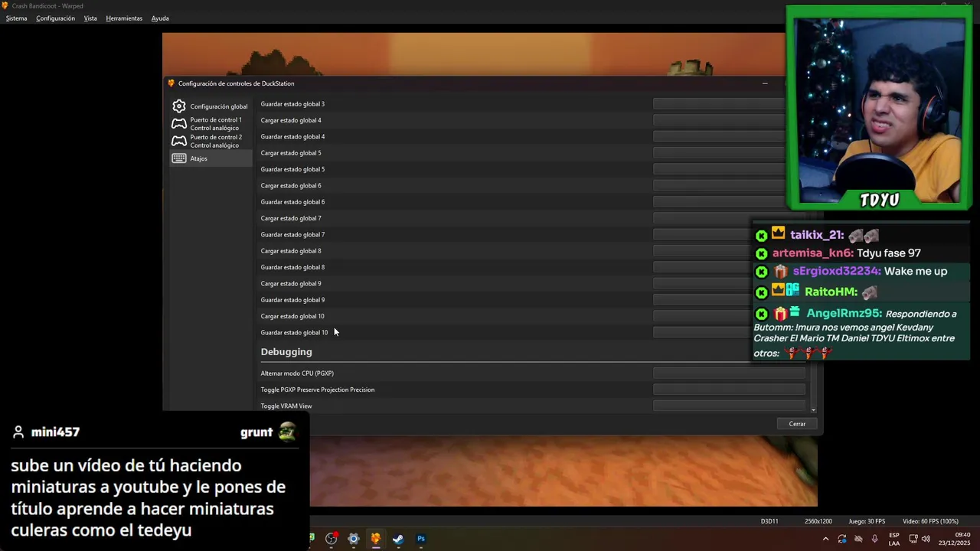Click binding field for Guardar estado global 6
The height and width of the screenshot is (551, 980).
(x=719, y=202)
